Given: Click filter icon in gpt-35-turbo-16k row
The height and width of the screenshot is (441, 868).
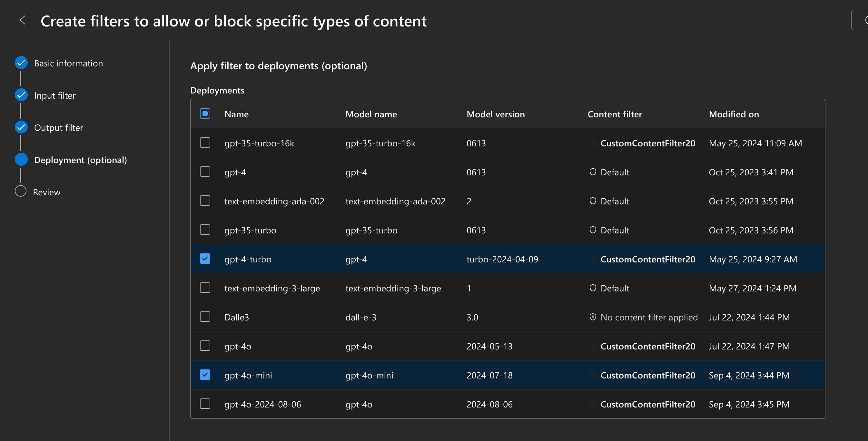Looking at the screenshot, I should [593, 143].
